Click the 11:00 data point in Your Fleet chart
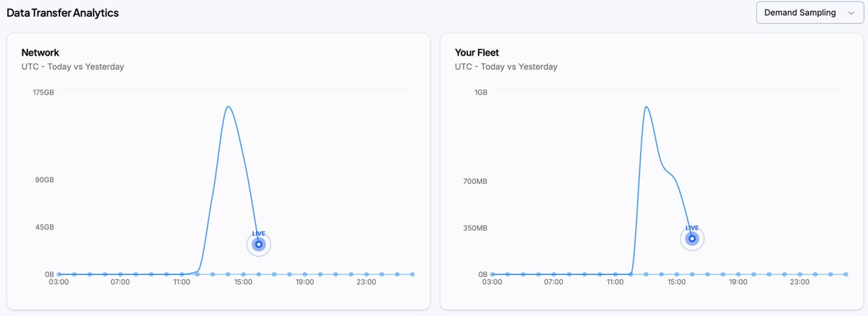This screenshot has width=868, height=316. point(616,274)
